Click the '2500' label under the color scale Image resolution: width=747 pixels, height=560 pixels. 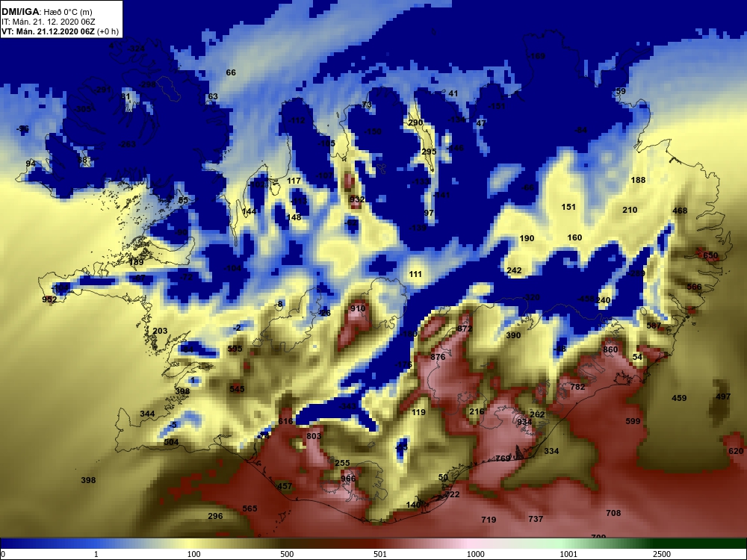pyautogui.click(x=662, y=554)
